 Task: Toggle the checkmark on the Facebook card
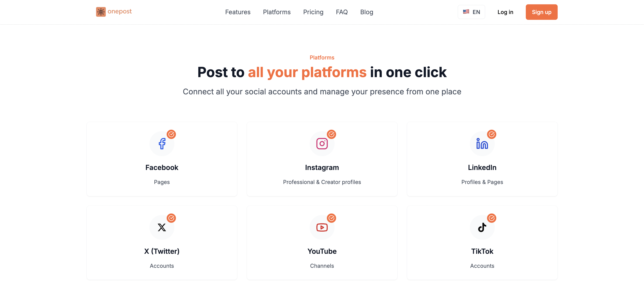click(x=172, y=134)
